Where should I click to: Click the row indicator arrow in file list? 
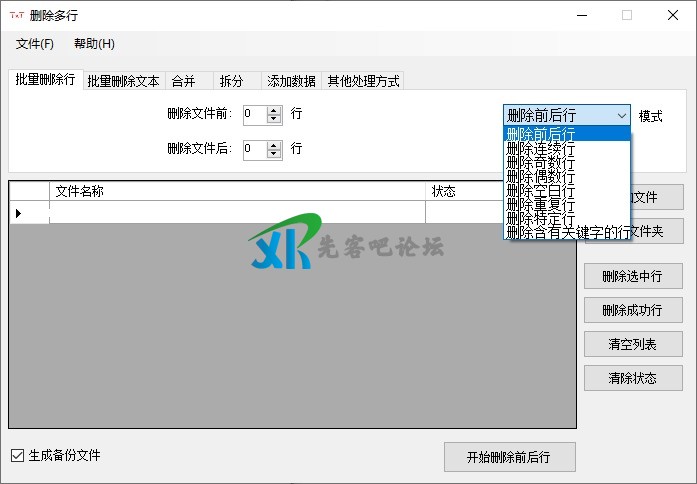coord(18,213)
